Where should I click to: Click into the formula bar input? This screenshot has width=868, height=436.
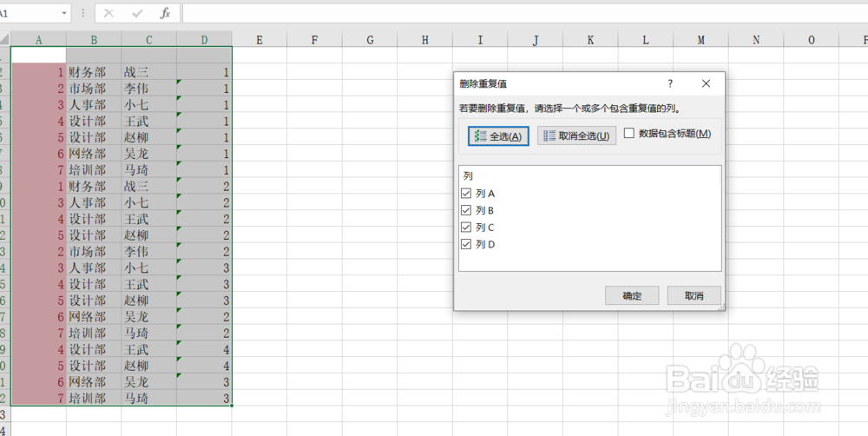coord(525,13)
